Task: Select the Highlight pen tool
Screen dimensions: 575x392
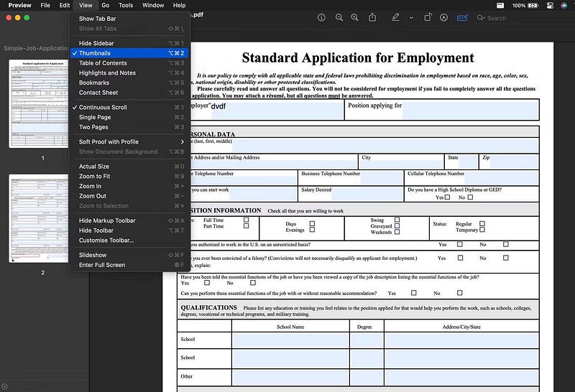Action: tap(396, 17)
